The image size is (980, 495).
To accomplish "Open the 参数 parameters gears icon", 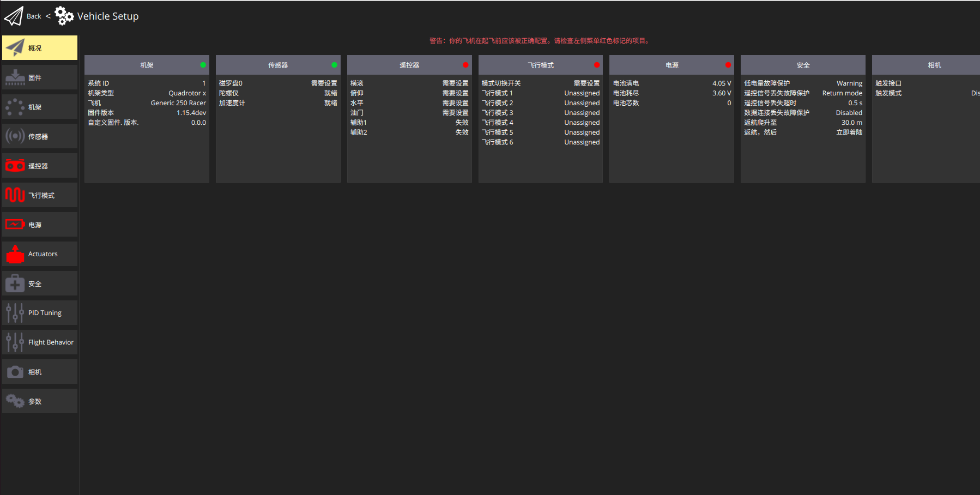I will (x=15, y=401).
